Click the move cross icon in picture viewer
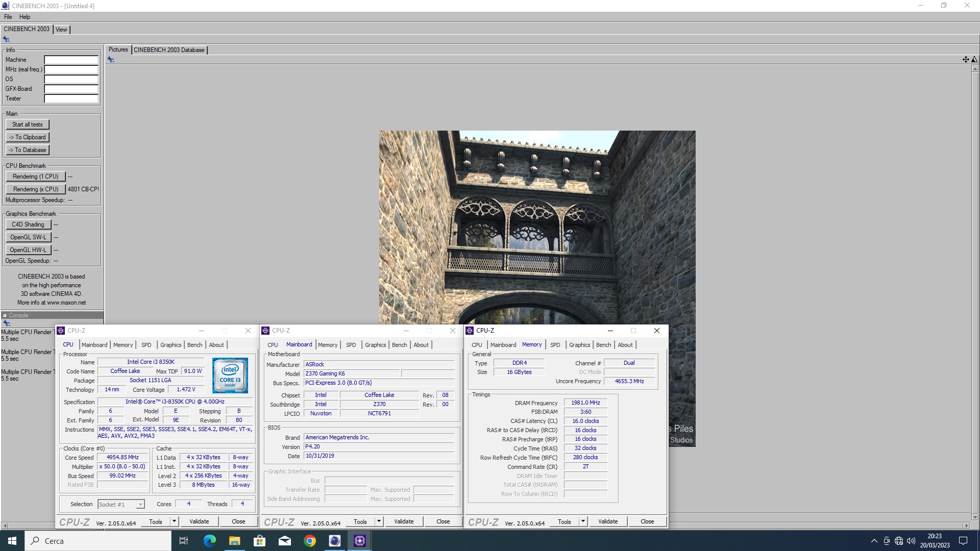 pyautogui.click(x=966, y=60)
